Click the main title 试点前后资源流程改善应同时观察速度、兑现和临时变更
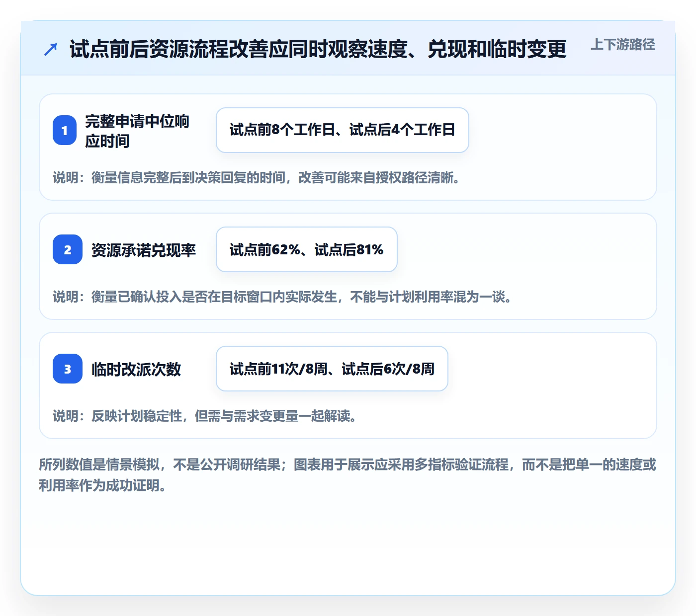696x616 pixels. click(x=318, y=49)
